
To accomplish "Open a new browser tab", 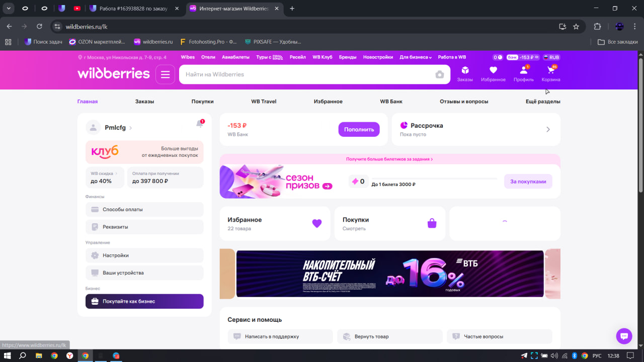I will point(292,8).
